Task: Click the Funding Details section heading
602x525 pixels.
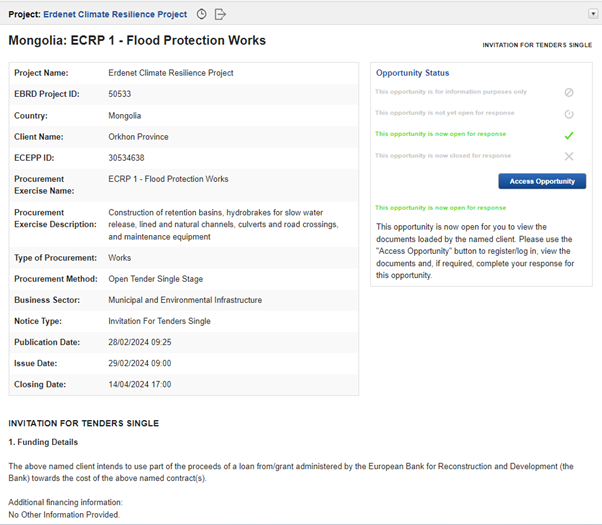Action: (43, 442)
